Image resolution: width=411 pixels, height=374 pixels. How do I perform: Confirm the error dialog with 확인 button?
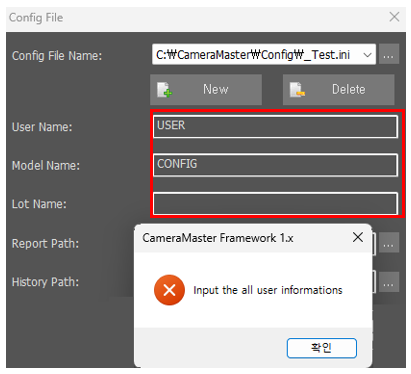[x=322, y=348]
